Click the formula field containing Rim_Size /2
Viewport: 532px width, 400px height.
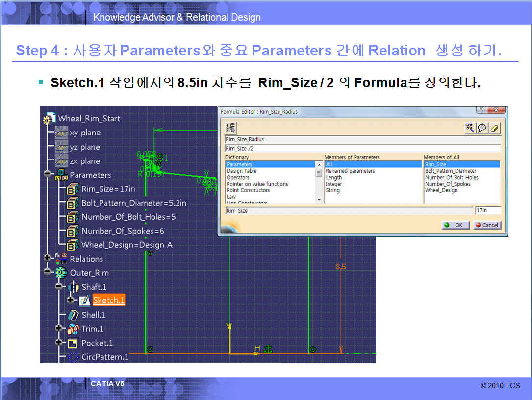point(362,148)
